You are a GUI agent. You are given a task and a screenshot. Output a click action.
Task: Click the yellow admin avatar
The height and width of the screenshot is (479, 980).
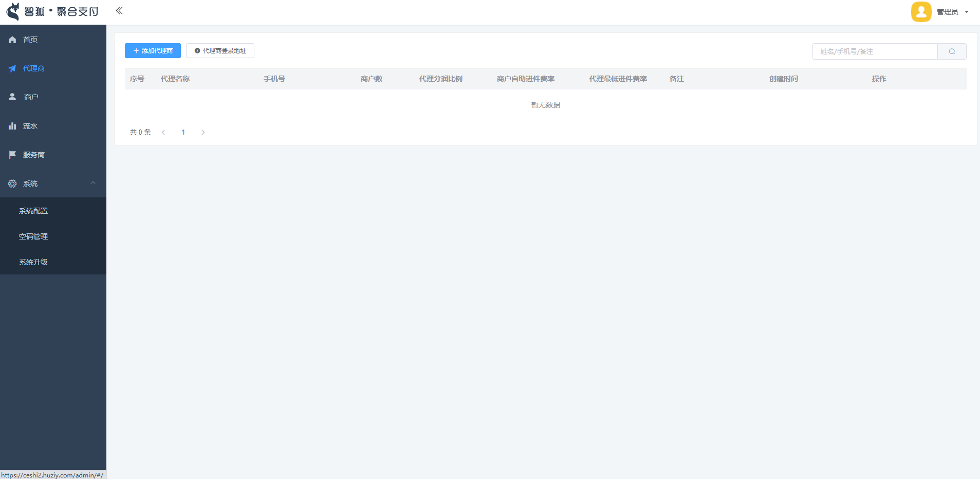click(921, 12)
